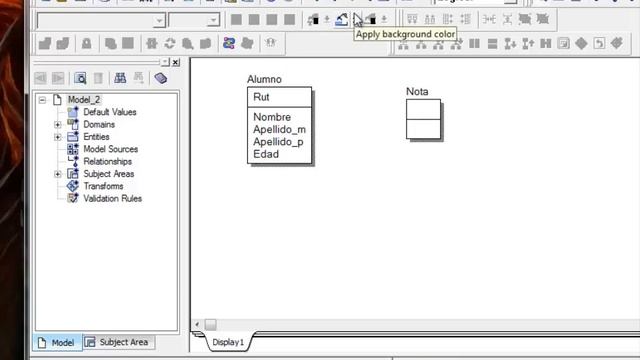Click the Apellido_p attribute in Alumno

pos(278,142)
